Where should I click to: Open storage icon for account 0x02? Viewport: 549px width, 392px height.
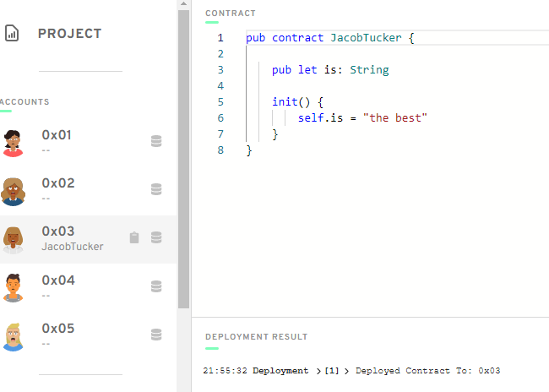[156, 189]
